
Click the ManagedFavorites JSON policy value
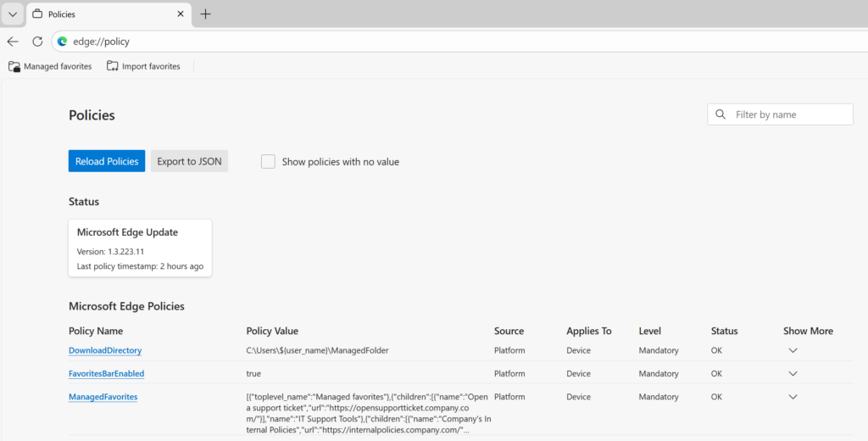[x=367, y=413]
